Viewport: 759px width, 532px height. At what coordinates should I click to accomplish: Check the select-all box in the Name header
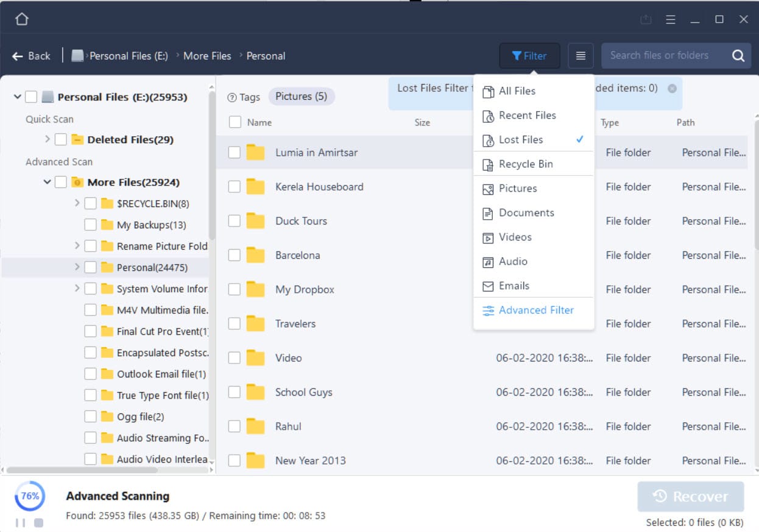(235, 122)
